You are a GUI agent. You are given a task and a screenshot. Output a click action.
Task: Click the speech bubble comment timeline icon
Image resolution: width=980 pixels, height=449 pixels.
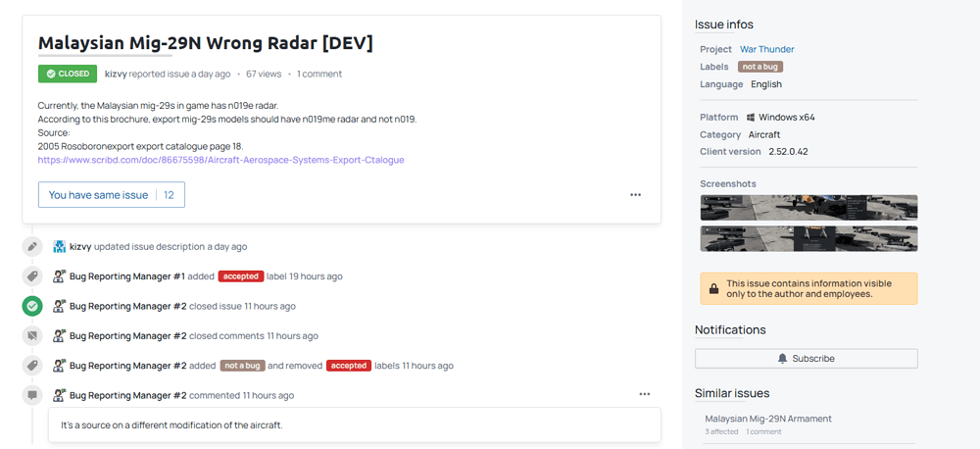[32, 395]
